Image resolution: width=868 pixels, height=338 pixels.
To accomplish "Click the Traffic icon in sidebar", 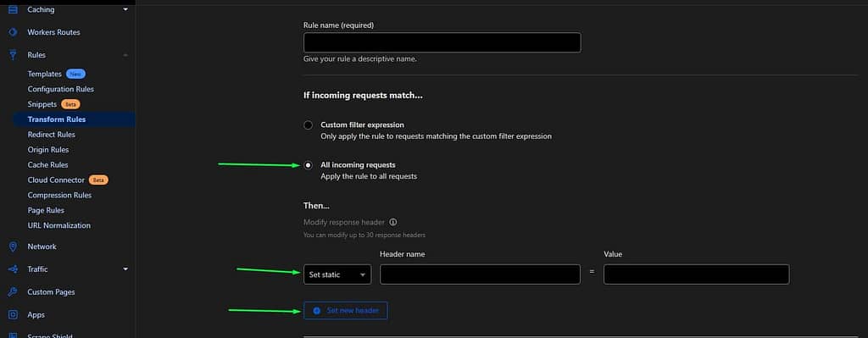I will [13, 269].
